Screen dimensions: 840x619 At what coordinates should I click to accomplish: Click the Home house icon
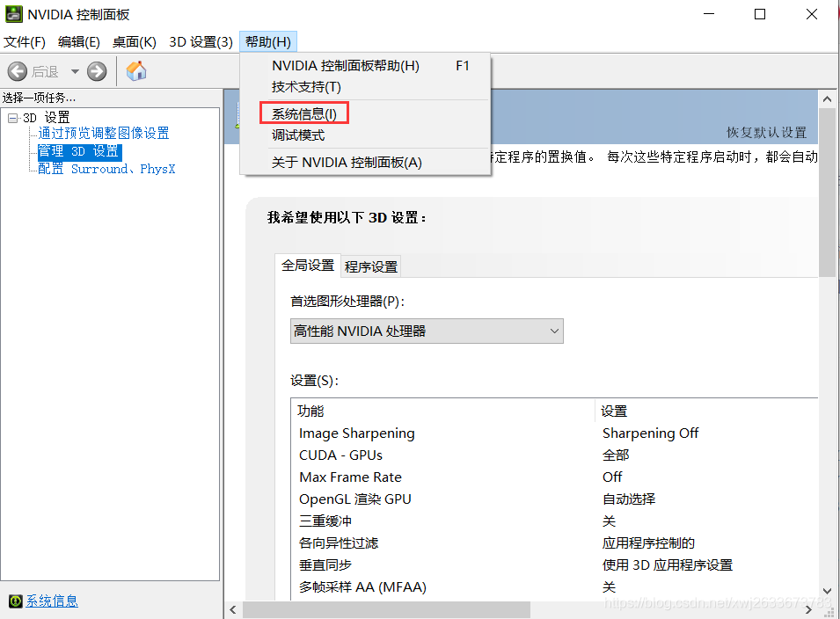click(x=136, y=70)
